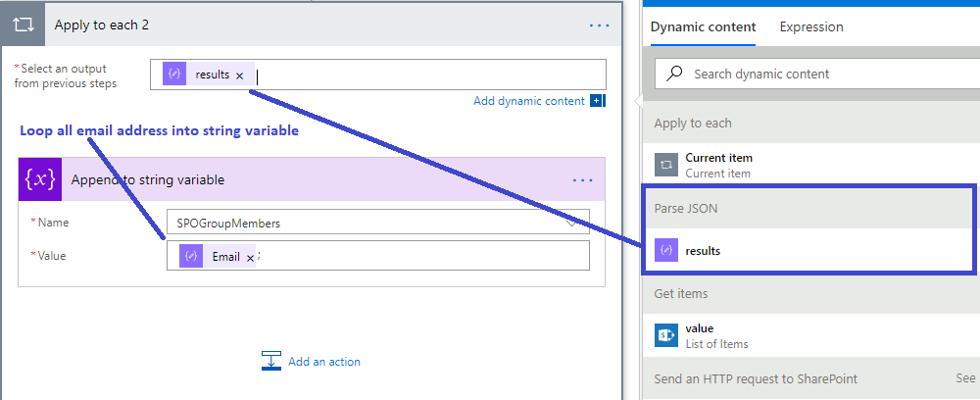Viewport: 980px width, 400px height.
Task: Select value List of Items under Get items
Action: pyautogui.click(x=811, y=335)
